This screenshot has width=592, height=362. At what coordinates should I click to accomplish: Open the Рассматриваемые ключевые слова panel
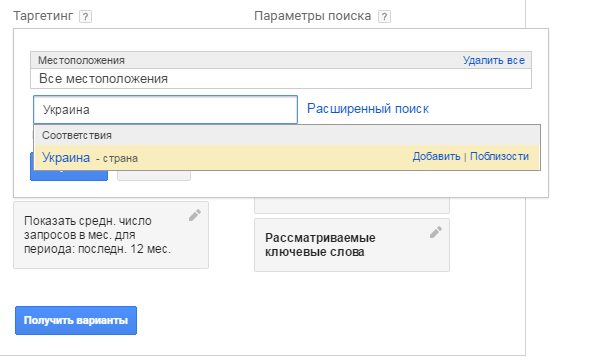(352, 245)
